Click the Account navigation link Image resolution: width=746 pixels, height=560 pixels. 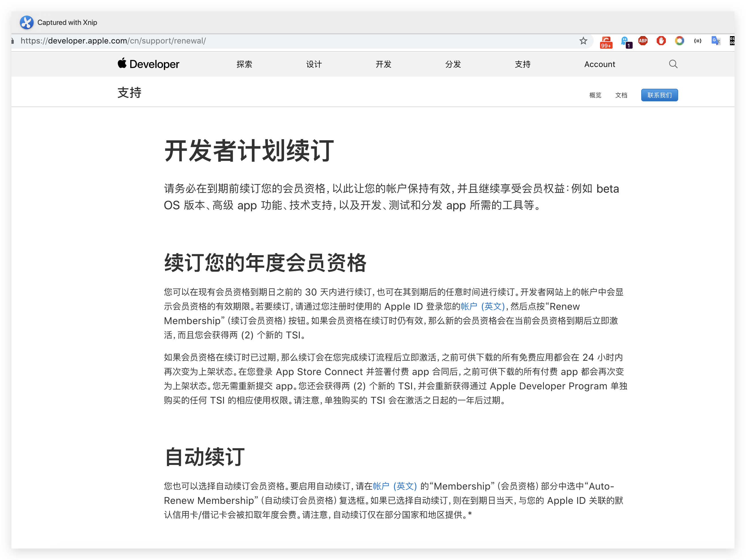point(600,64)
